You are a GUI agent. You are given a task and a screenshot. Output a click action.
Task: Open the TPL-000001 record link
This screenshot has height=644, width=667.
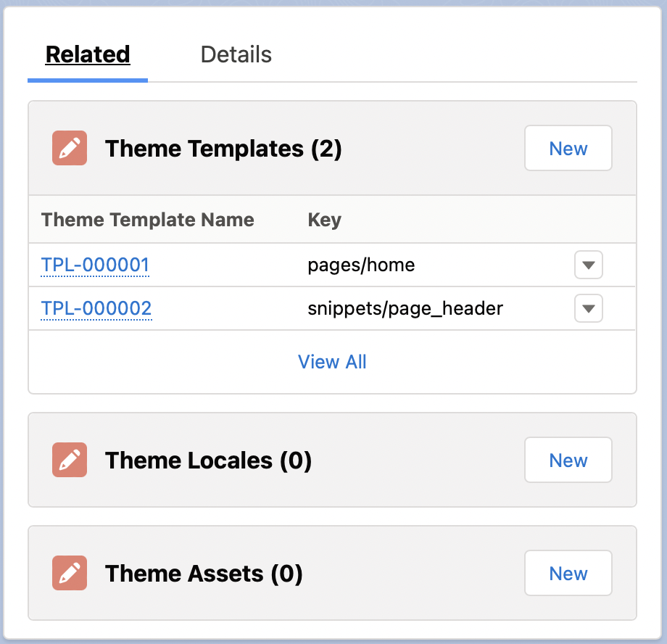click(x=95, y=265)
